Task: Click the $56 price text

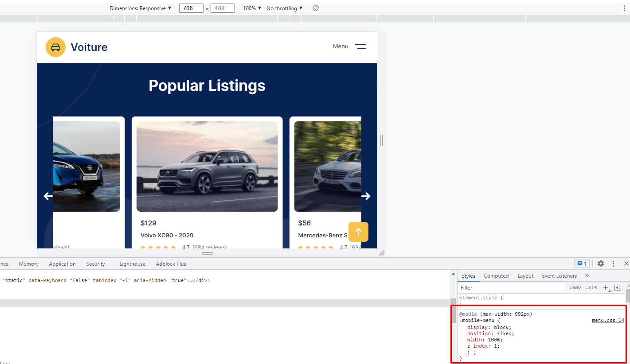Action: (305, 223)
